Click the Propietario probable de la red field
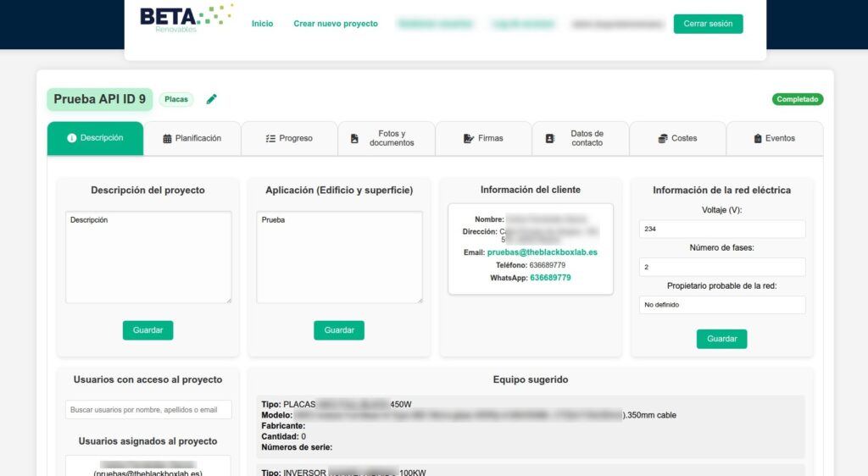Image resolution: width=868 pixels, height=476 pixels. (x=722, y=305)
